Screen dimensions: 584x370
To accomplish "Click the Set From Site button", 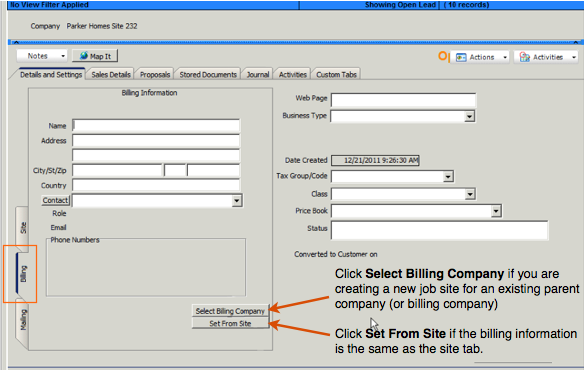I will pyautogui.click(x=230, y=323).
